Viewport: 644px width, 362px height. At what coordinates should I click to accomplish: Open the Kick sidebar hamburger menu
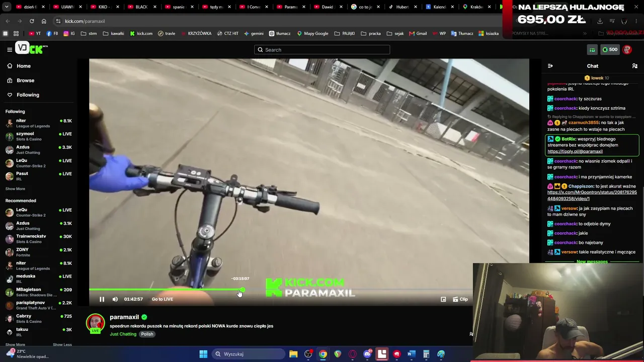10,49
